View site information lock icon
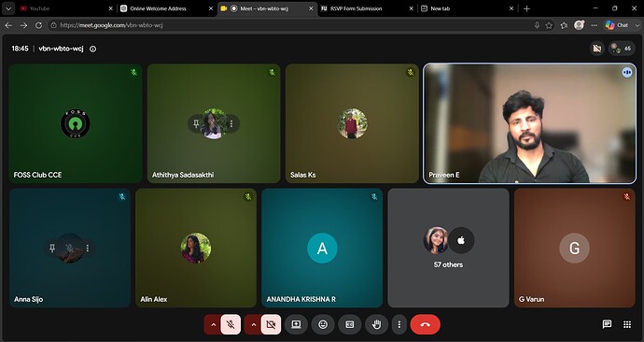This screenshot has height=342, width=644. pyautogui.click(x=53, y=25)
